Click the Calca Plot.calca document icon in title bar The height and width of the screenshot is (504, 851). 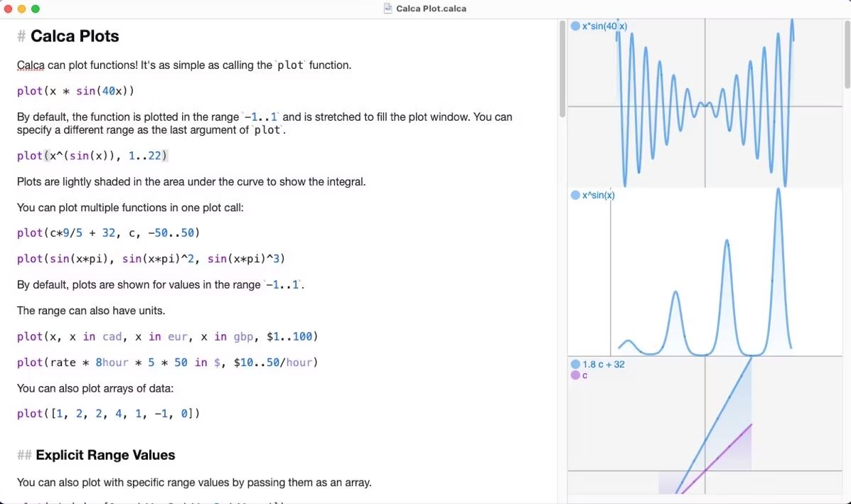point(387,8)
